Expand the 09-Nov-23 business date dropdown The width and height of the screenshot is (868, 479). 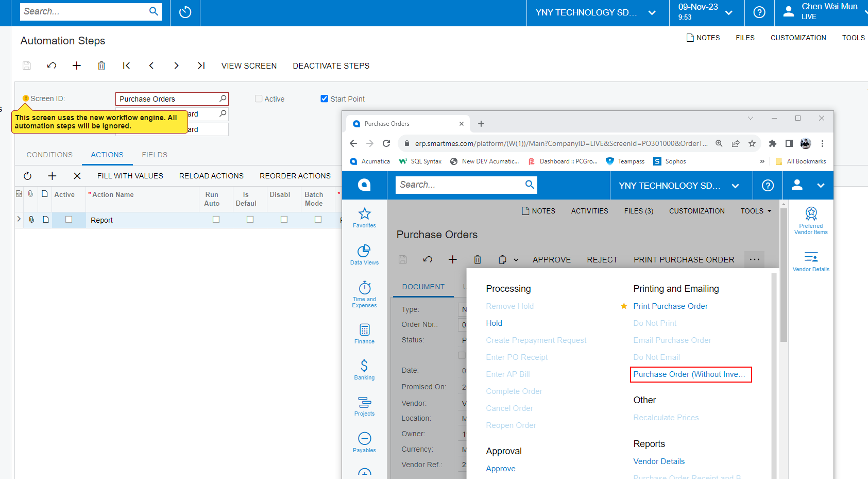[729, 13]
